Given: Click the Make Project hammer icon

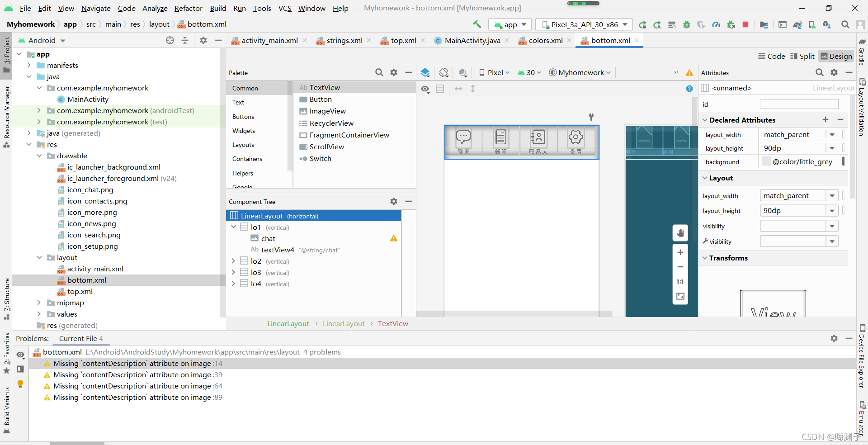Looking at the screenshot, I should coord(477,24).
